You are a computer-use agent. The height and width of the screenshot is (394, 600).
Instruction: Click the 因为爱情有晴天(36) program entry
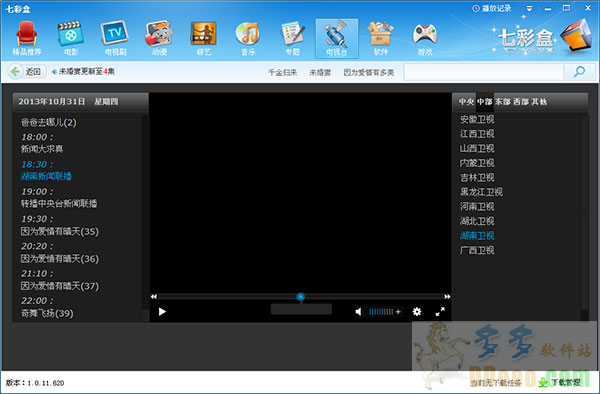[x=60, y=259]
